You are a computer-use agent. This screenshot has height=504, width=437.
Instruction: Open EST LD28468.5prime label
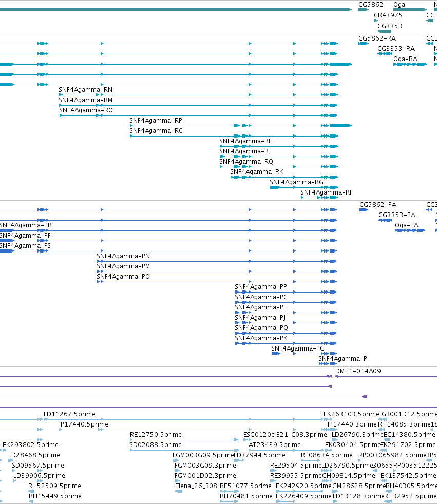click(x=34, y=455)
